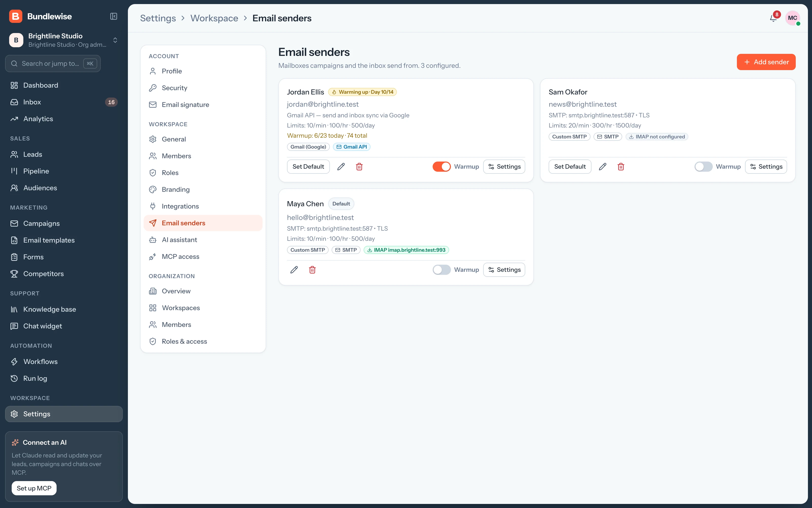
Task: Open the notifications bell
Action: click(773, 18)
